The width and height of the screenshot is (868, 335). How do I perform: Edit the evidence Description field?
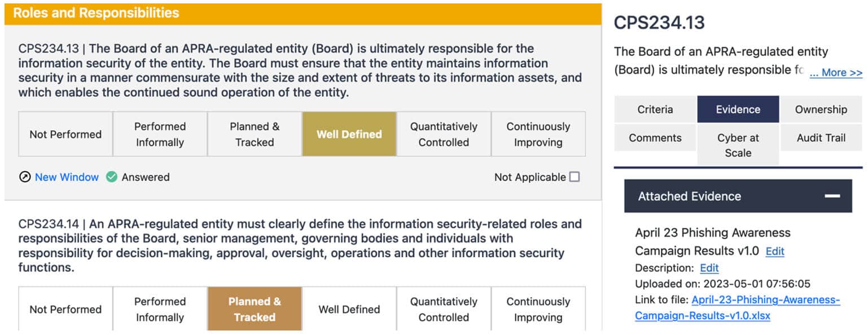[x=709, y=268]
